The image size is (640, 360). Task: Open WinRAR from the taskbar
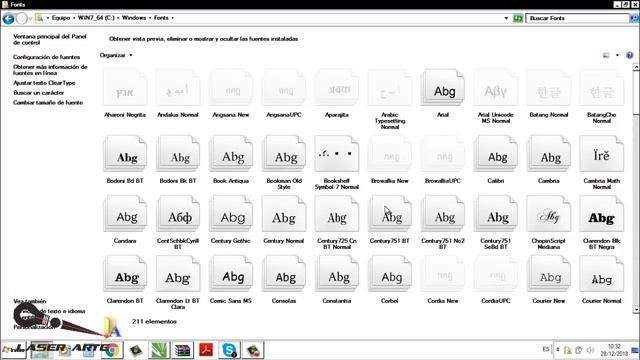[182, 350]
